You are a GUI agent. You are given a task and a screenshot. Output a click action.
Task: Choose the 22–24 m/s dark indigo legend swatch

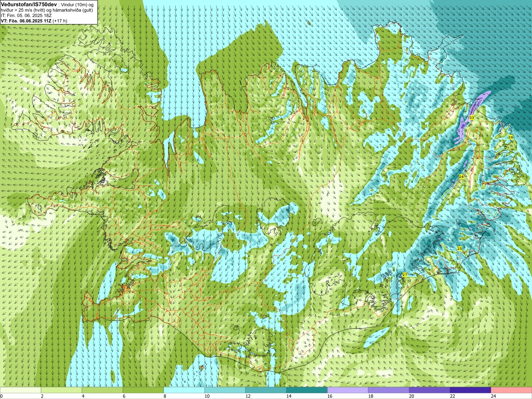click(470, 390)
